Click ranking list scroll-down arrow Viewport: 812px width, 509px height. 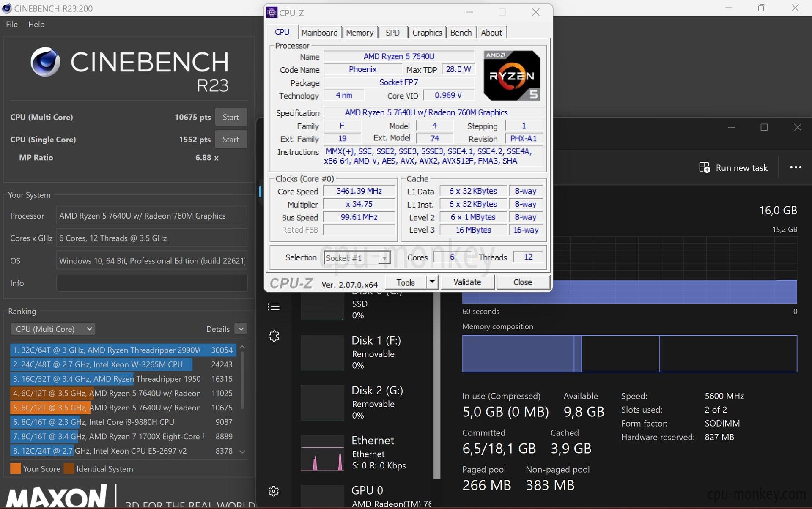point(242,452)
